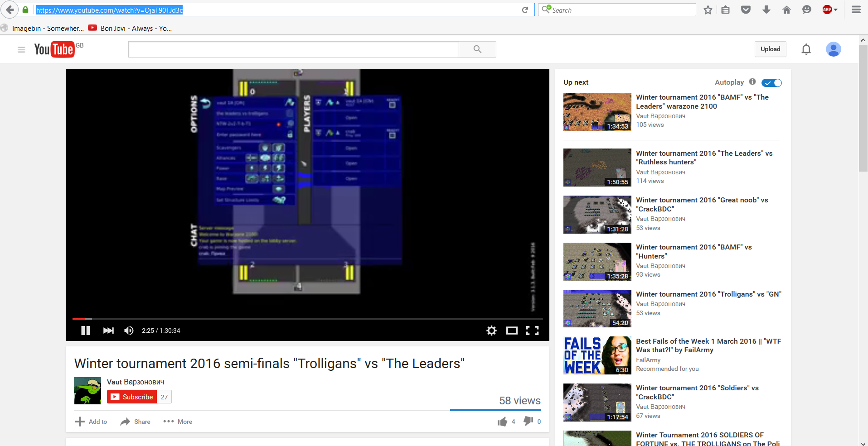Open YouTube notifications bell
The width and height of the screenshot is (868, 446).
pyautogui.click(x=806, y=49)
